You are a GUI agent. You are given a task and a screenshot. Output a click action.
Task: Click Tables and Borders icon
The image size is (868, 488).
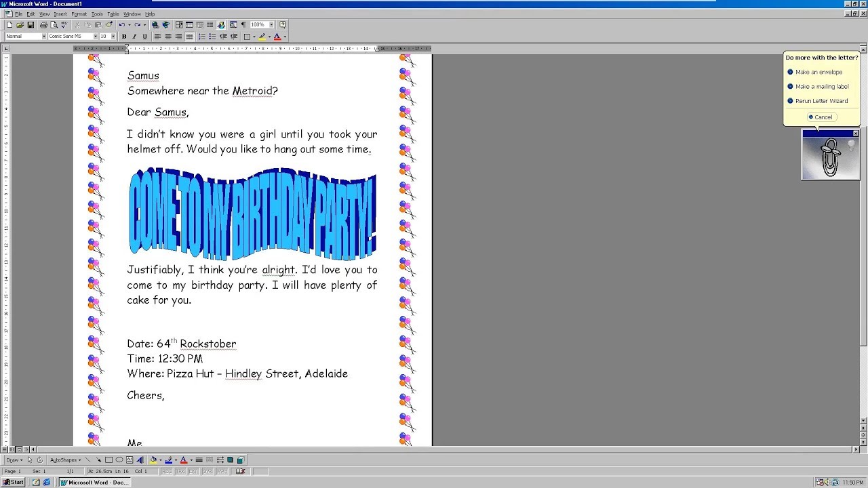(x=180, y=25)
